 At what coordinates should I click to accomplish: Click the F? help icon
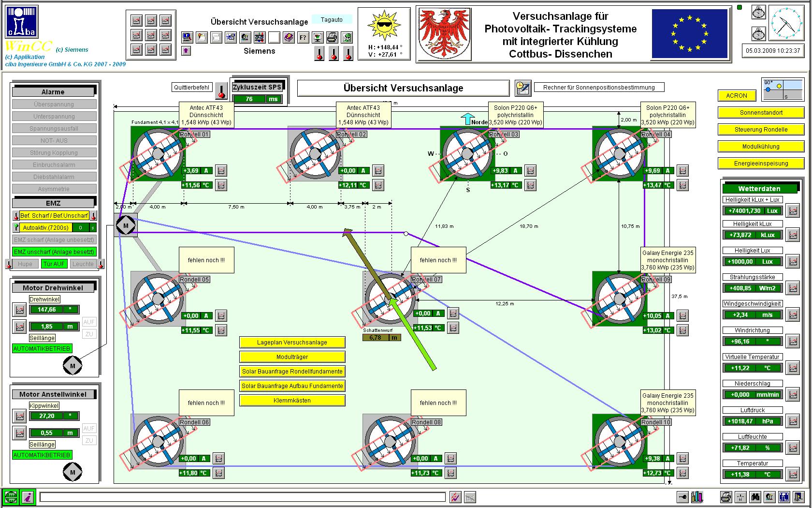[x=303, y=37]
